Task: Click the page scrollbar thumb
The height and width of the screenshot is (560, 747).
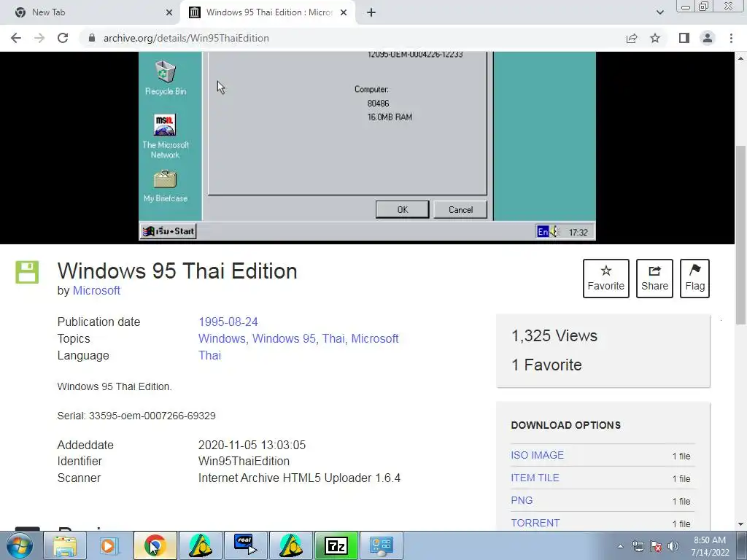Action: coord(740,235)
